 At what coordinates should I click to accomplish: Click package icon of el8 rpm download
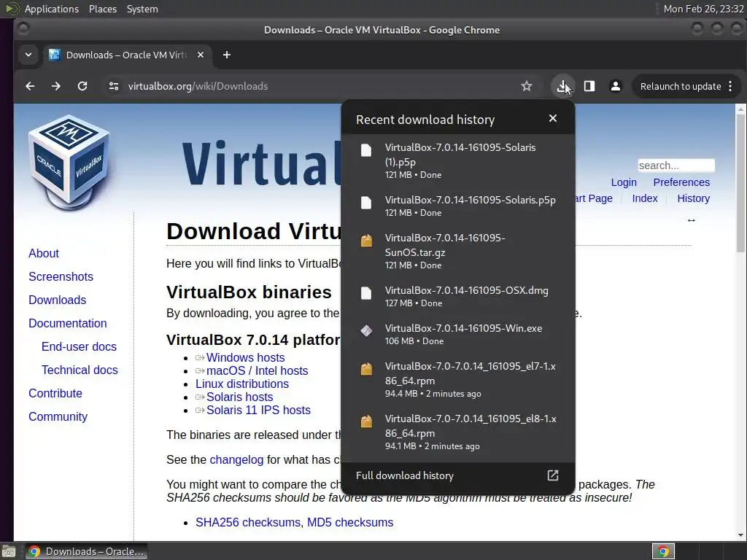[366, 421]
